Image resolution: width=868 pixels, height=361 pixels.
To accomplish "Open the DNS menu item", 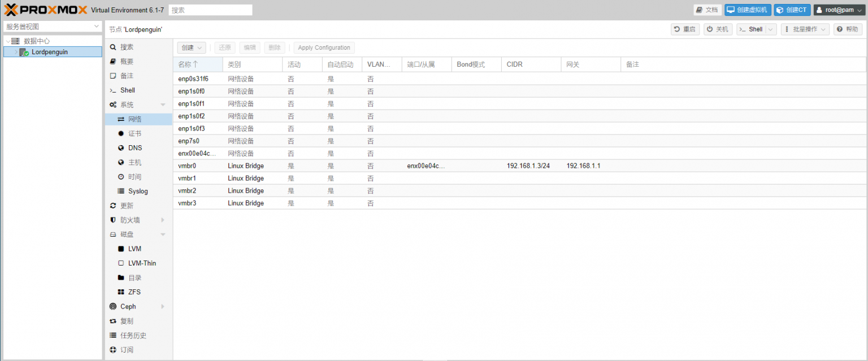I will pos(135,148).
